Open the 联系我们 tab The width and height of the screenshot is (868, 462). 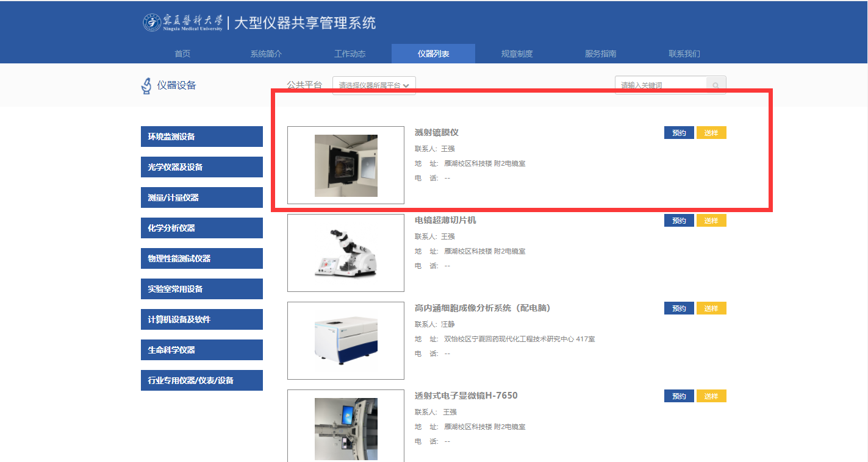(684, 54)
